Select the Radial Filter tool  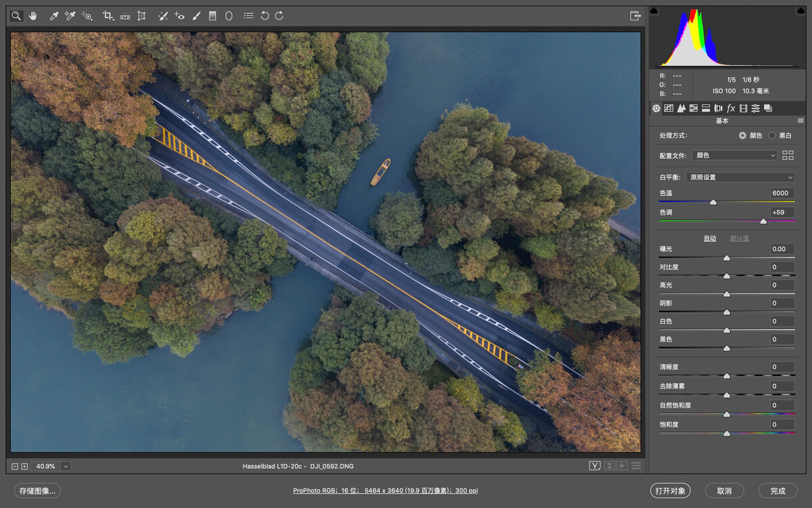pos(229,15)
